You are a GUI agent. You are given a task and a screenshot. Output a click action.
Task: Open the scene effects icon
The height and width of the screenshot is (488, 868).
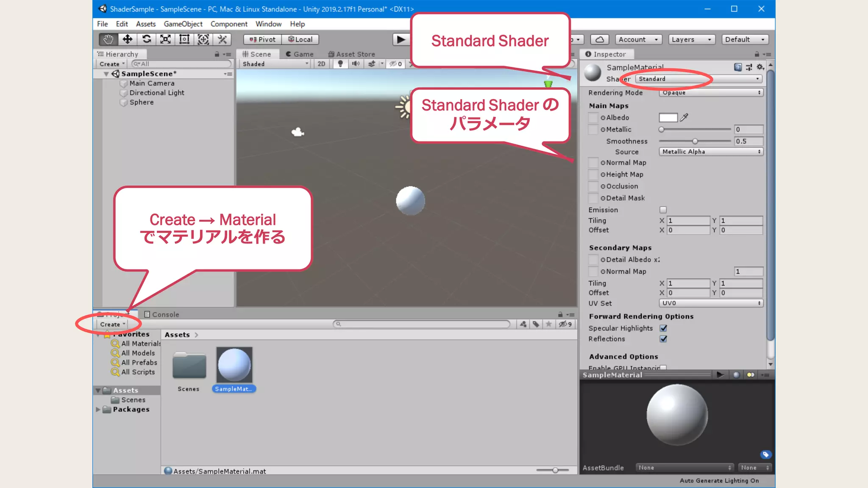pyautogui.click(x=372, y=64)
